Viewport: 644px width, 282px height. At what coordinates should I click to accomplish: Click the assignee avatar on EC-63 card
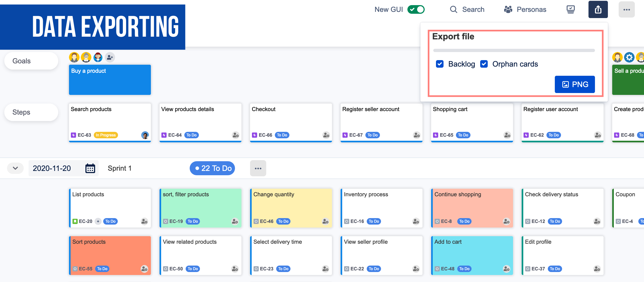(145, 135)
